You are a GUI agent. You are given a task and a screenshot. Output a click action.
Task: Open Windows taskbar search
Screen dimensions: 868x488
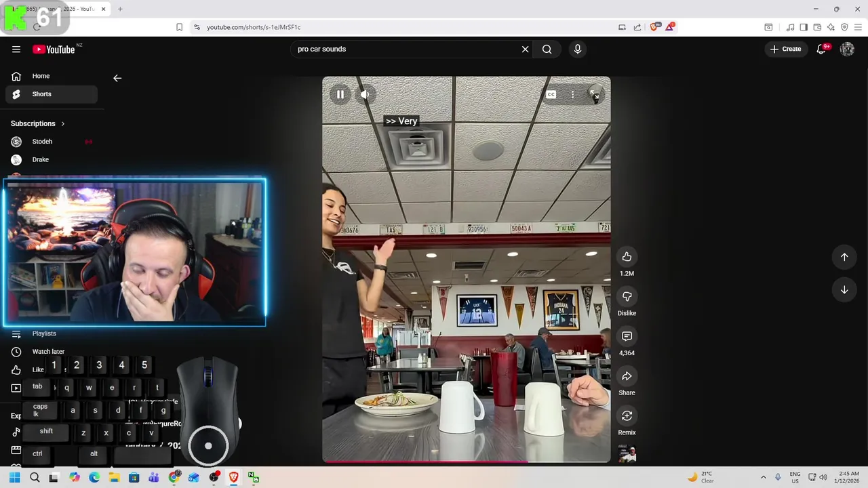(35, 477)
